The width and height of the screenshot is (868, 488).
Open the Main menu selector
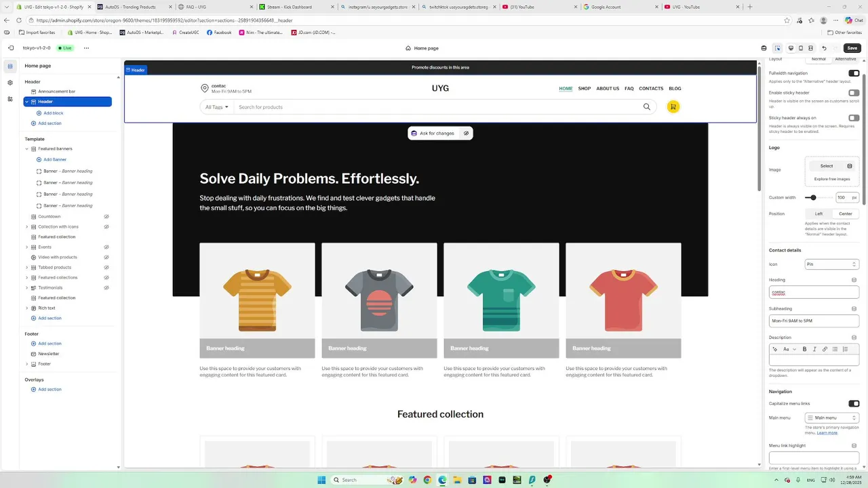832,418
